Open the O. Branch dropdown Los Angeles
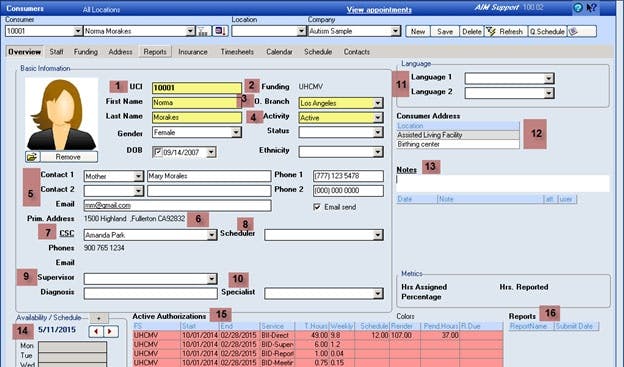624x367 pixels. tap(378, 103)
